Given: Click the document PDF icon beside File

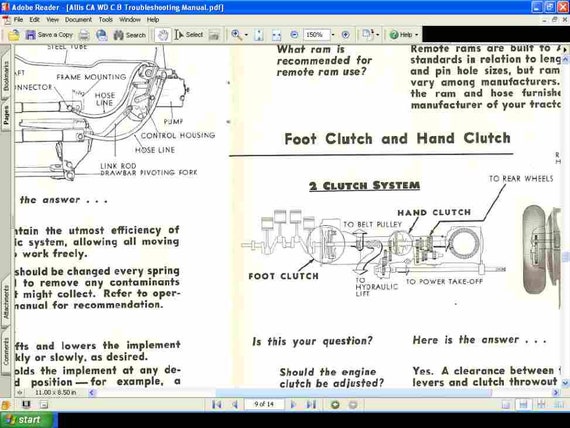Looking at the screenshot, I should [x=7, y=20].
